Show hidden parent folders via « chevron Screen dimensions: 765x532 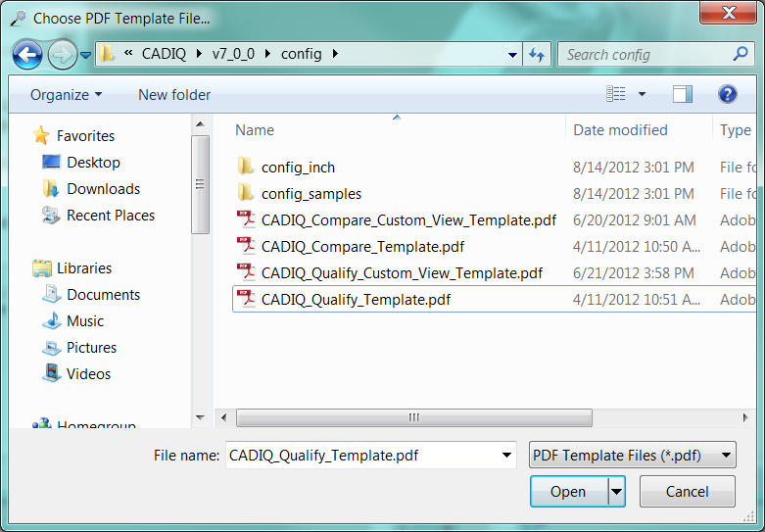128,53
